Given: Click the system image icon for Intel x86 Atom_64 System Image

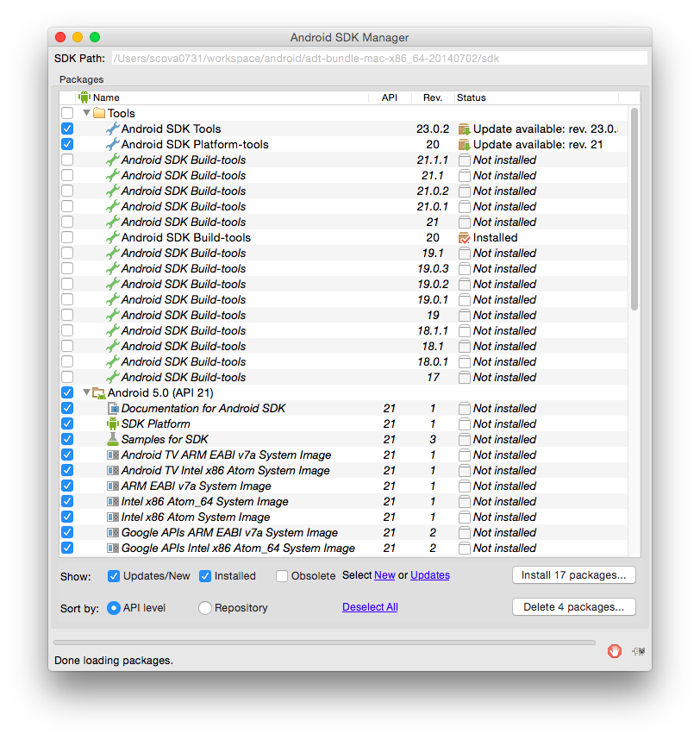Looking at the screenshot, I should (x=114, y=501).
